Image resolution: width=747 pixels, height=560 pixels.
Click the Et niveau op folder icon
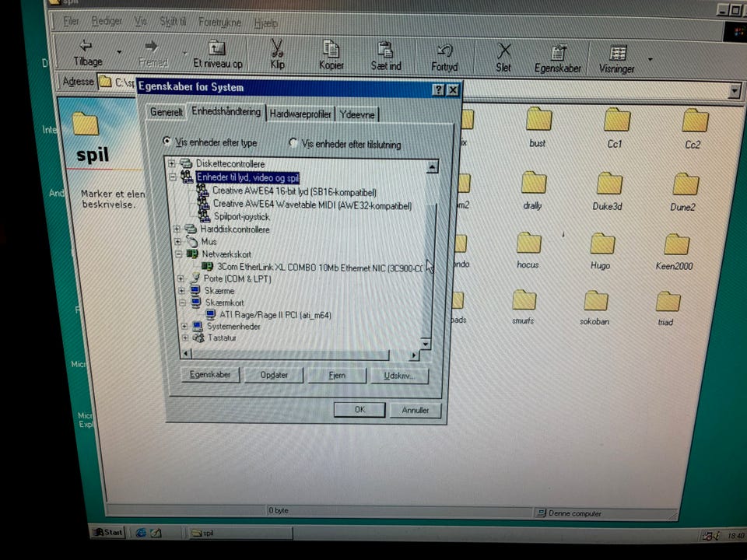pos(217,48)
